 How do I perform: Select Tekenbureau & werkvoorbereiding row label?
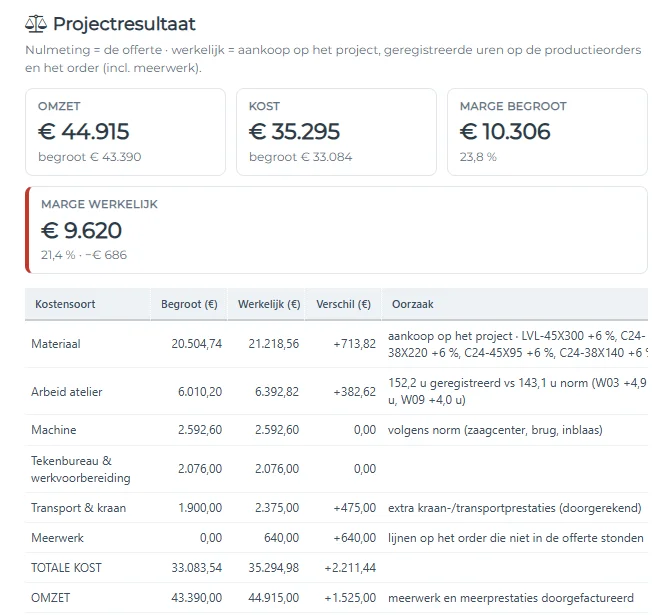coord(81,469)
